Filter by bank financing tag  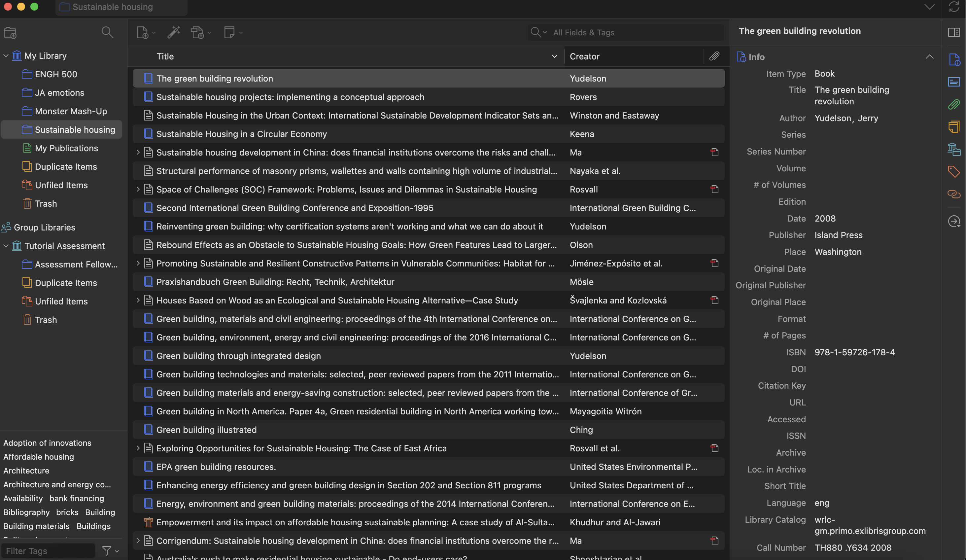pyautogui.click(x=77, y=498)
